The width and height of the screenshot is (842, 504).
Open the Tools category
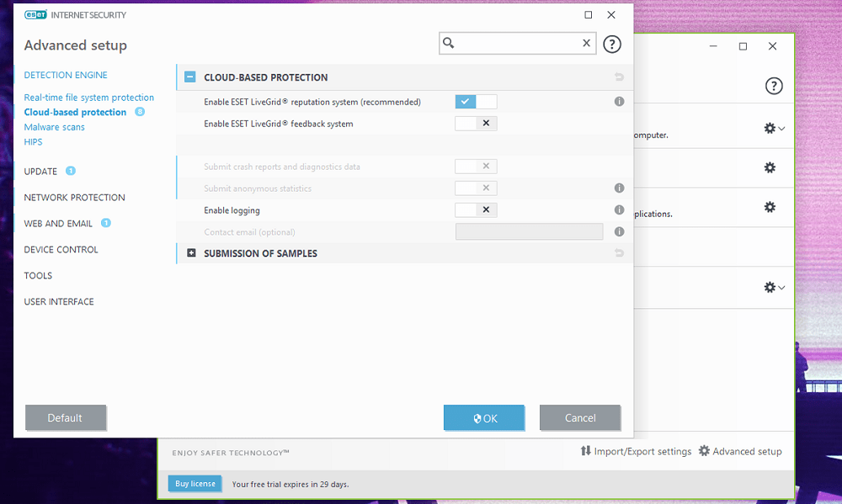click(x=38, y=275)
